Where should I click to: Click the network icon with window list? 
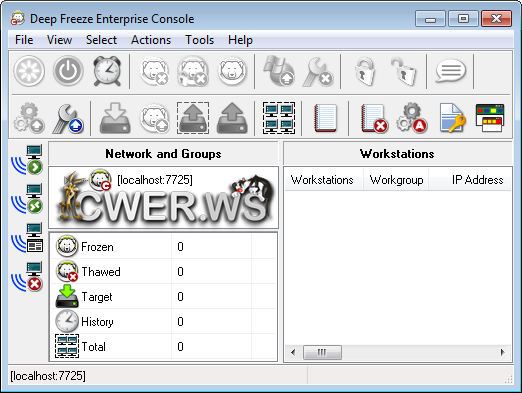(x=27, y=238)
